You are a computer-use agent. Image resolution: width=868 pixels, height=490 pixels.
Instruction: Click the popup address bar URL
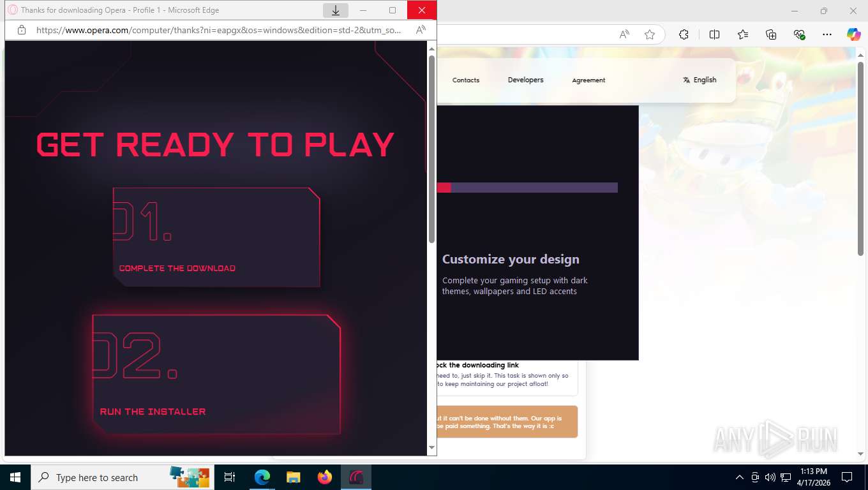pos(219,30)
